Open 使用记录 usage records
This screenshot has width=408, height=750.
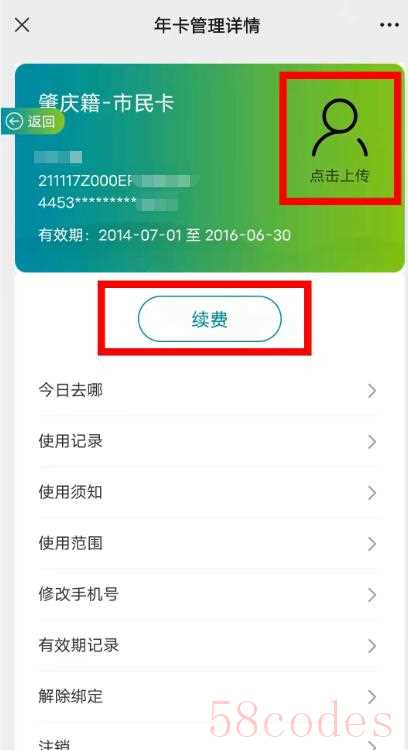(x=208, y=442)
